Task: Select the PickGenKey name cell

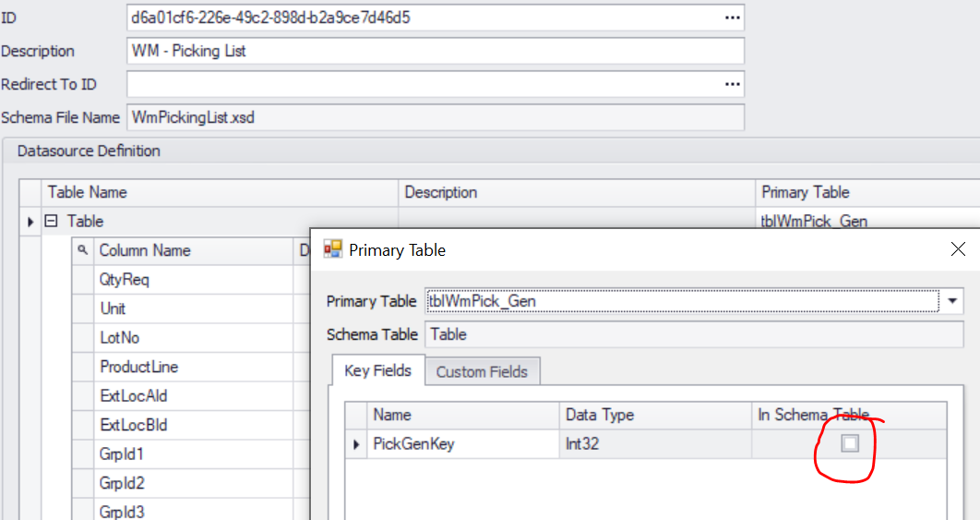Action: click(x=461, y=444)
